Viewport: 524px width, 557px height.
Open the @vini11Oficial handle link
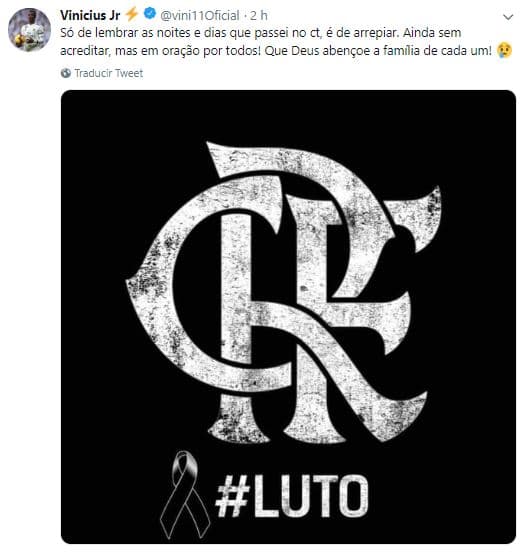click(x=200, y=15)
